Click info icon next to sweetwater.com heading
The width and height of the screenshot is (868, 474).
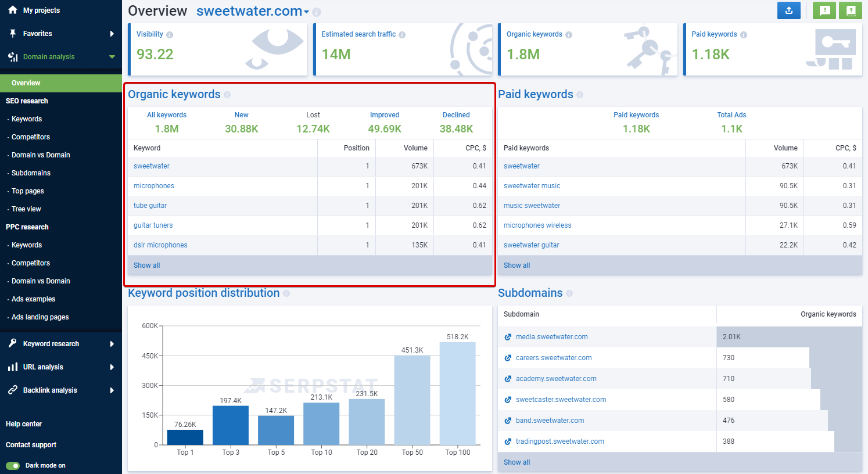point(317,12)
